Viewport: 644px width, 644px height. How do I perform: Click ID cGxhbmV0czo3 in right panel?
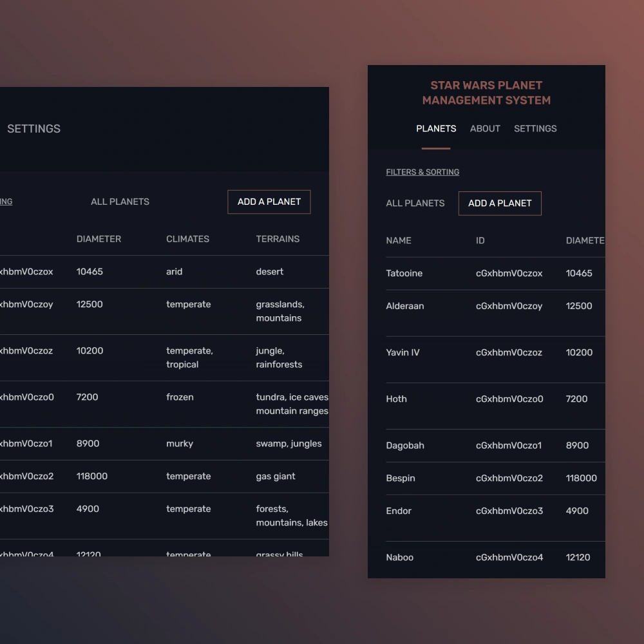(x=509, y=511)
